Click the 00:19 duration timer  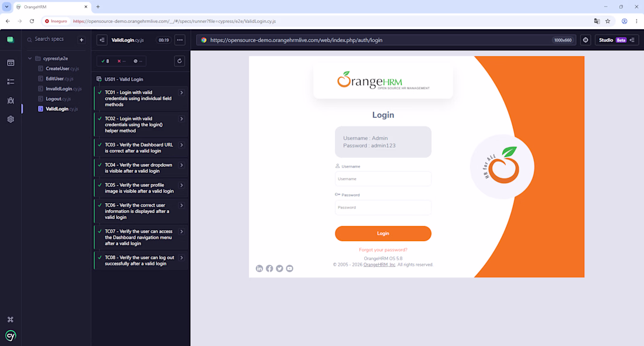tap(164, 40)
